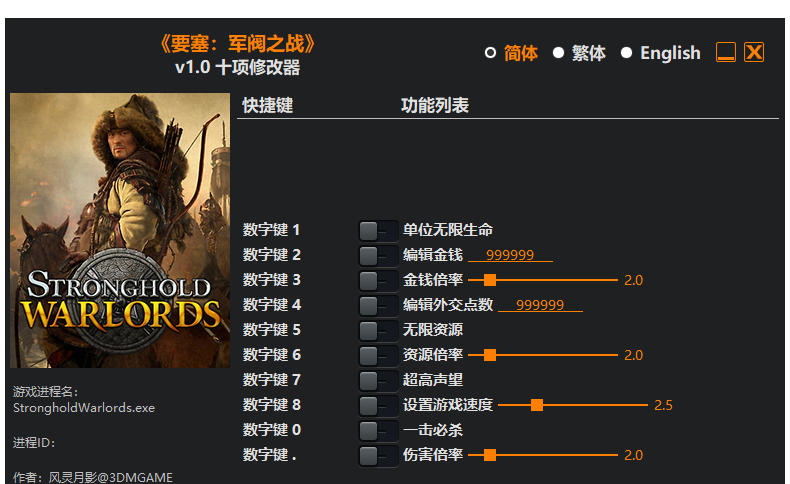
Task: Close the trainer with X button
Action: (754, 52)
